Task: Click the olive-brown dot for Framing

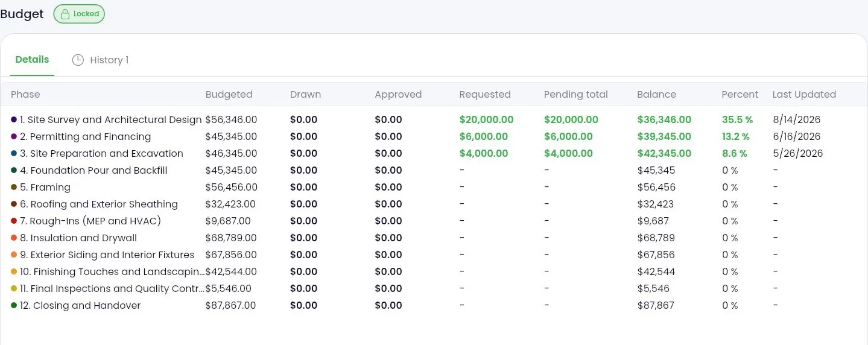Action: (x=14, y=187)
